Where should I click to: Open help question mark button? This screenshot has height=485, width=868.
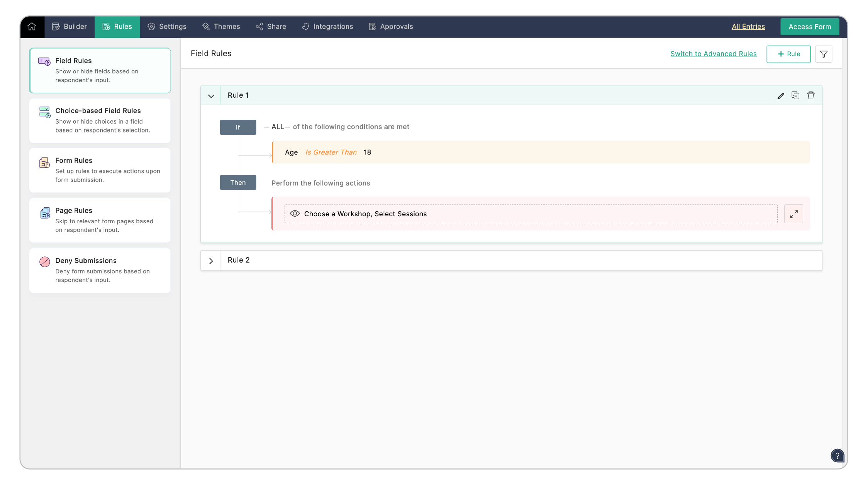pyautogui.click(x=837, y=456)
